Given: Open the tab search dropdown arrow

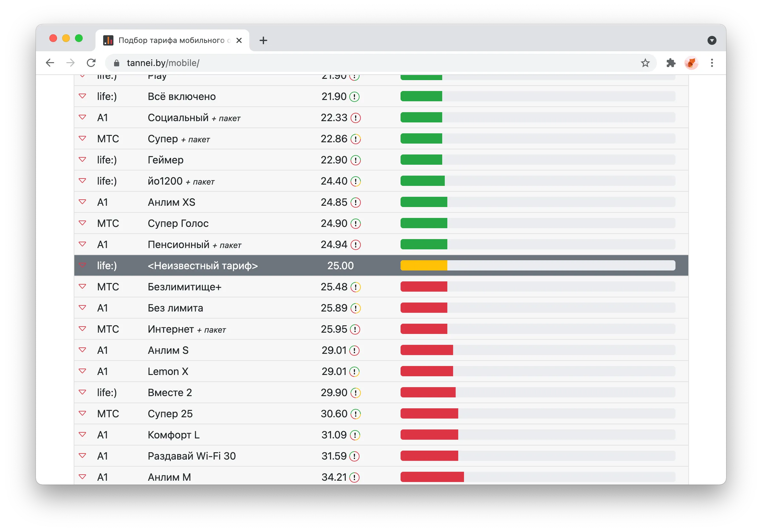Looking at the screenshot, I should [x=712, y=40].
